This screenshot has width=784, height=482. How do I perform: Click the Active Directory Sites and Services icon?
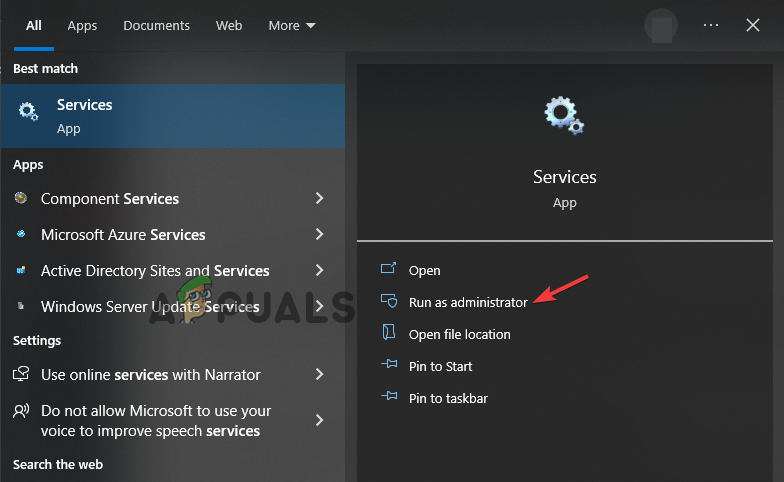20,270
